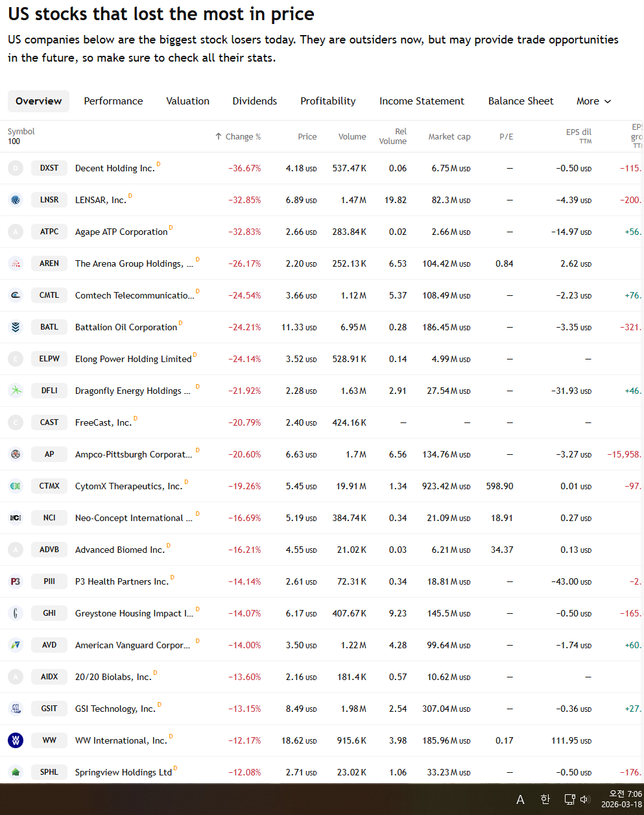Open the DXST ticker symbol badge
Image resolution: width=644 pixels, height=815 pixels.
point(49,168)
